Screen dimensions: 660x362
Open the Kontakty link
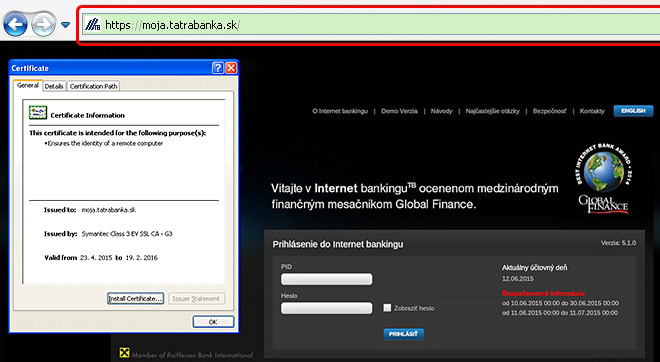click(x=592, y=111)
